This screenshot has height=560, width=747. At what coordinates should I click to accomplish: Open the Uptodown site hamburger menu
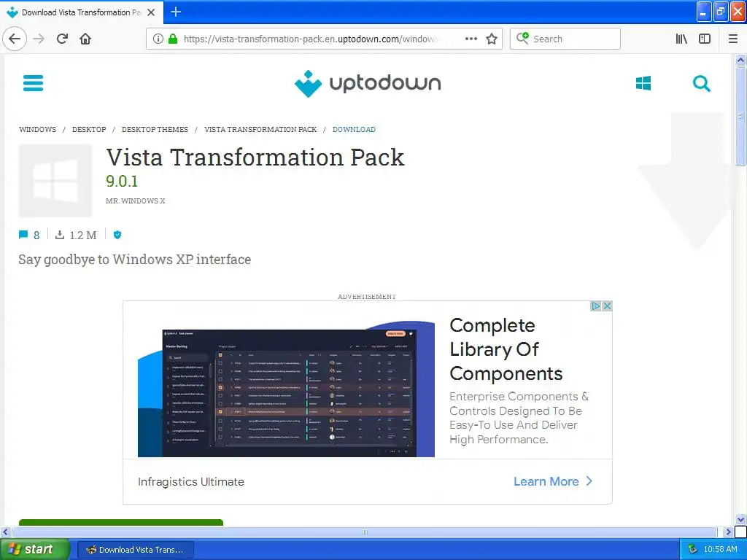[x=34, y=83]
